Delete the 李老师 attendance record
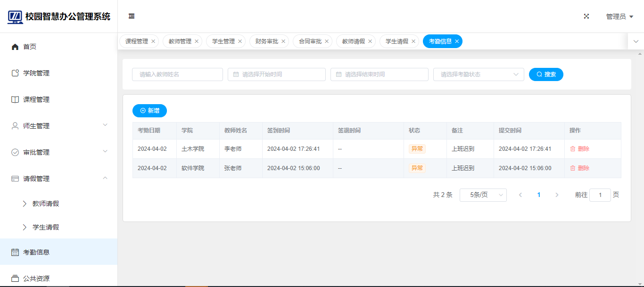This screenshot has width=644, height=287. pyautogui.click(x=579, y=149)
